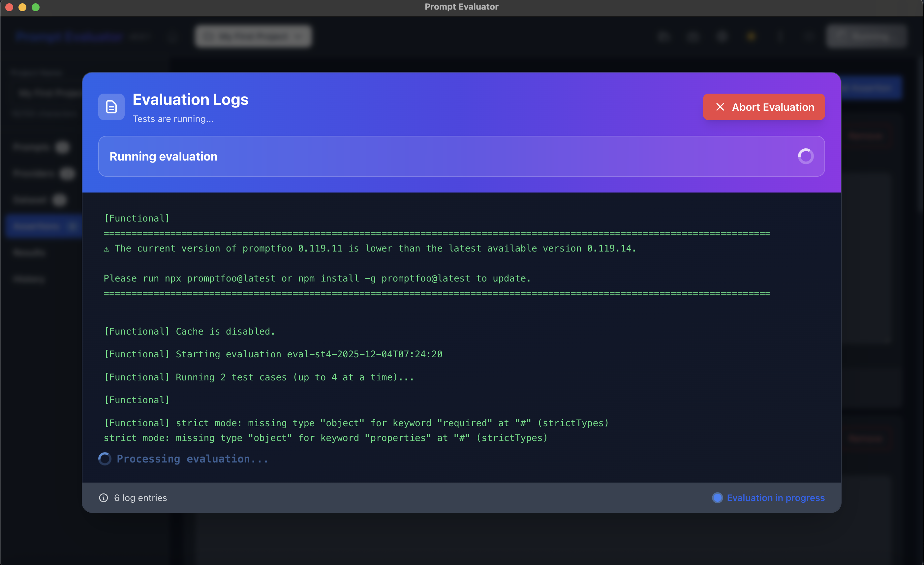
Task: Click the info icon next to 6 log entries
Action: coord(104,497)
